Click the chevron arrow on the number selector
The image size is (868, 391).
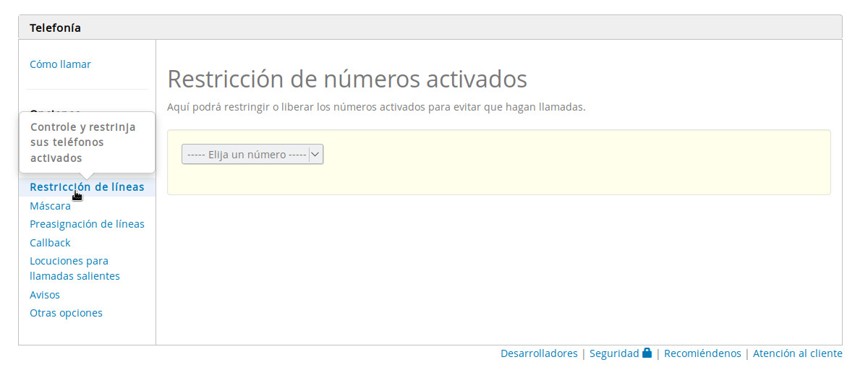pyautogui.click(x=315, y=155)
